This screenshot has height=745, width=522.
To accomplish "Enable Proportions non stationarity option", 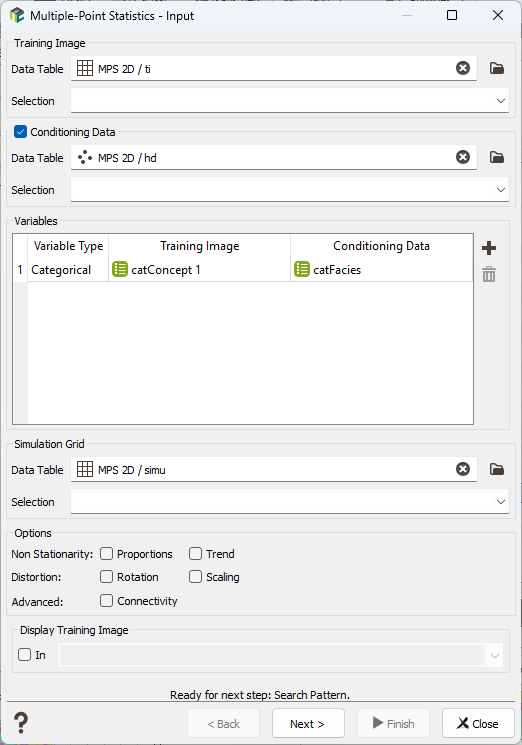I will pos(106,554).
